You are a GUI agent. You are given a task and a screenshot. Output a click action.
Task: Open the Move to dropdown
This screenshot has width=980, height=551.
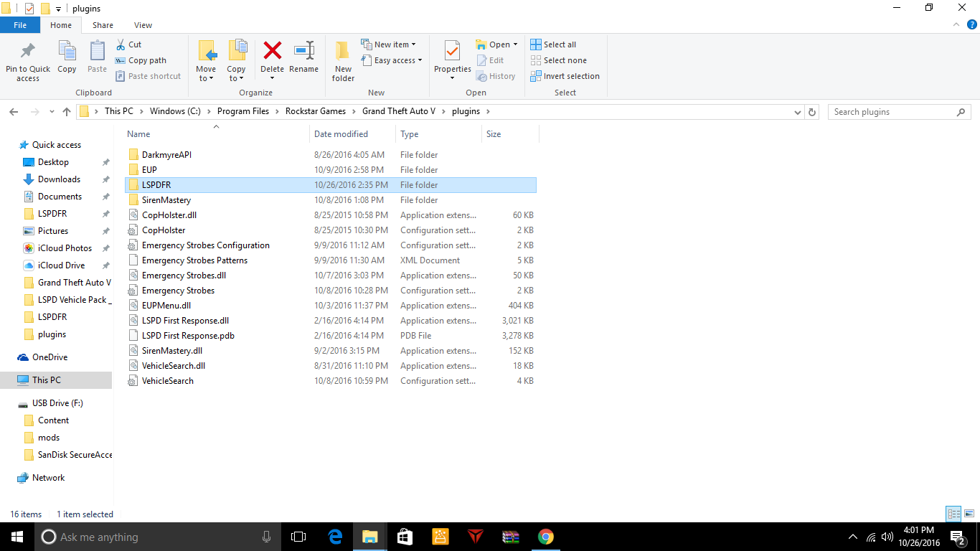(x=206, y=74)
